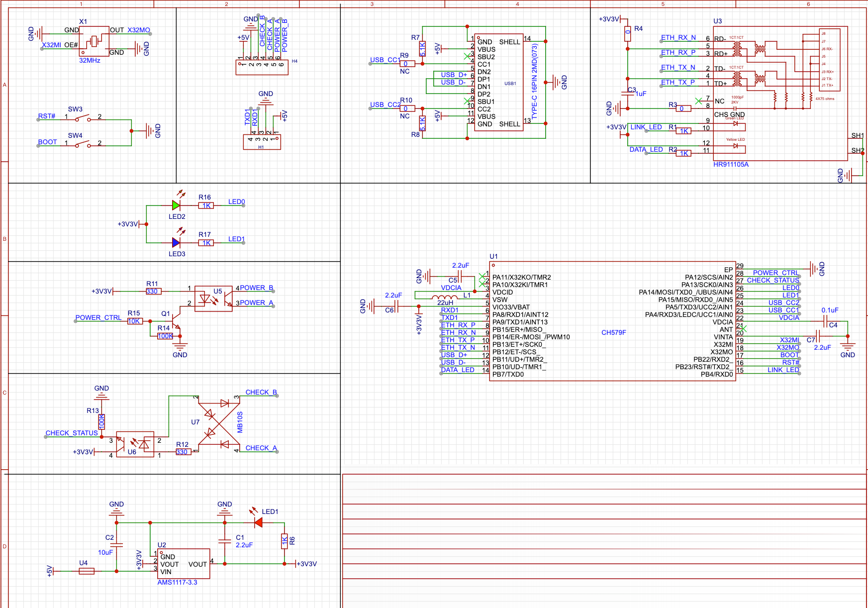Screen dimensions: 868x608
Task: Select the H1 four-pin header symbol
Action: pos(262,142)
